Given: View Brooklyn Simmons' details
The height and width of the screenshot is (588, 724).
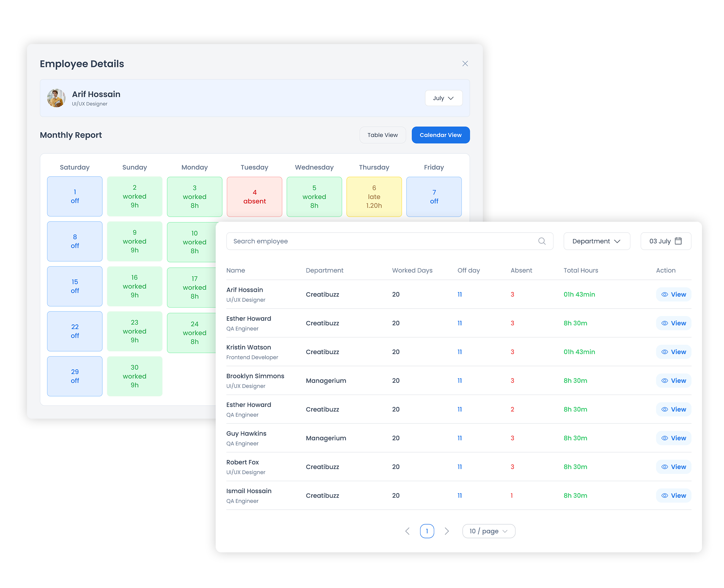Looking at the screenshot, I should (x=673, y=381).
